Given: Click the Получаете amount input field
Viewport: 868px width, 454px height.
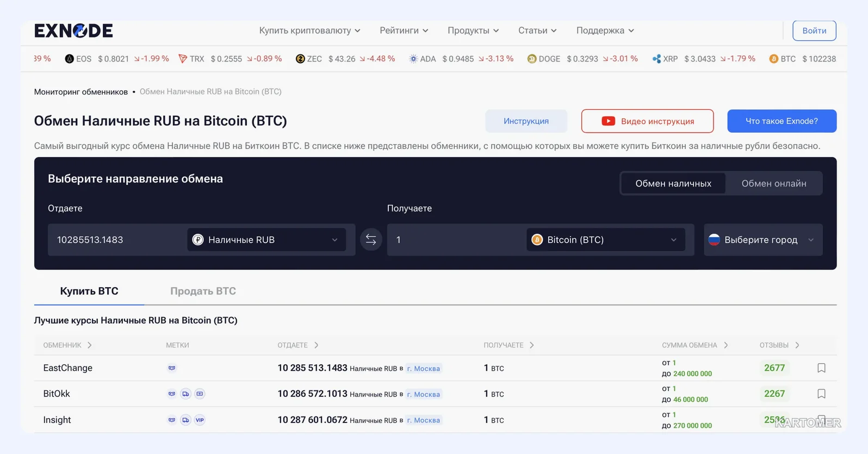Looking at the screenshot, I should point(456,240).
